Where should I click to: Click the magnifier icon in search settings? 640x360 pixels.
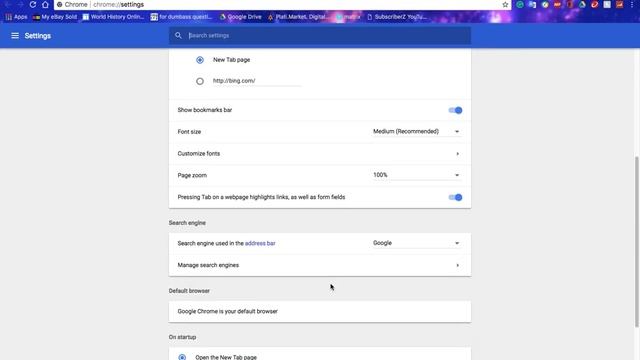point(178,36)
